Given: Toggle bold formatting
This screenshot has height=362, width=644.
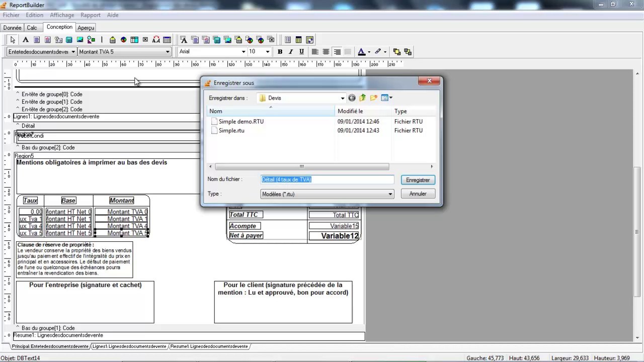Looking at the screenshot, I should (x=280, y=52).
